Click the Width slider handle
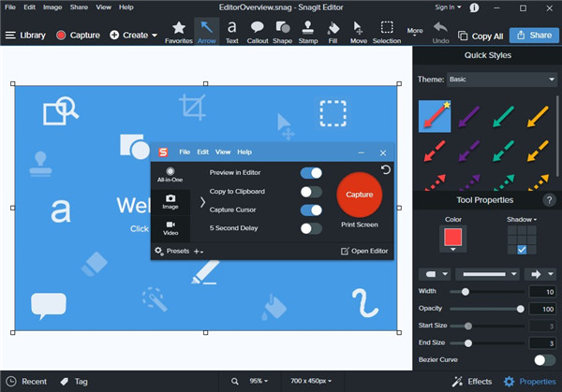This screenshot has width=562, height=392. coord(466,292)
